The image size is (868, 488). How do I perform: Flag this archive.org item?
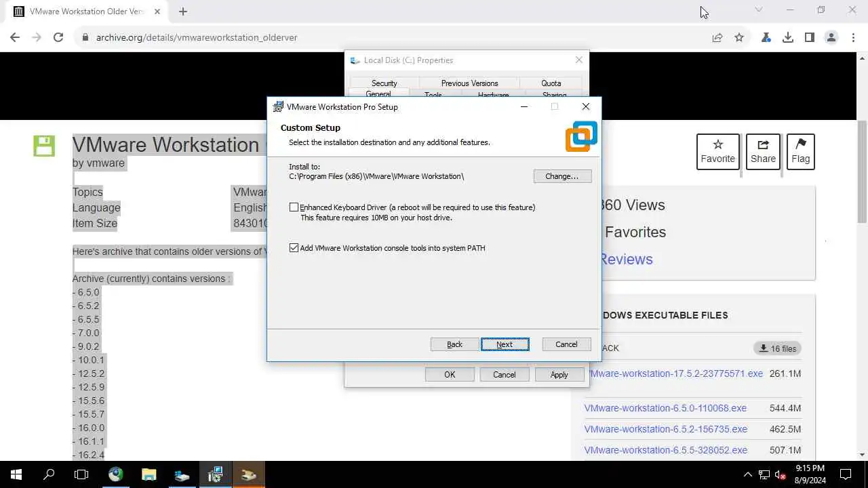click(800, 151)
